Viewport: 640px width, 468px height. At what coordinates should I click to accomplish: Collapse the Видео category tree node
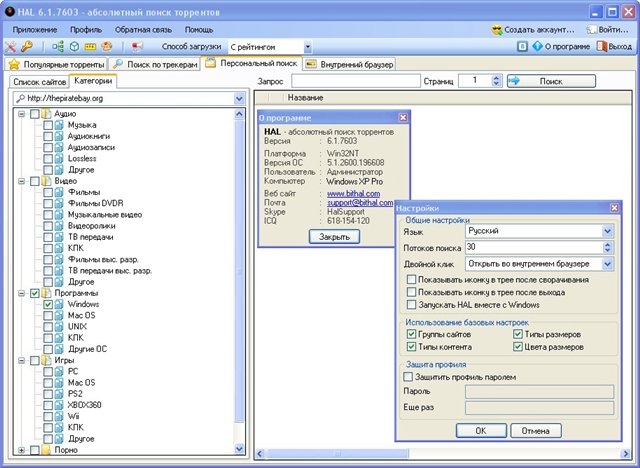(22, 181)
